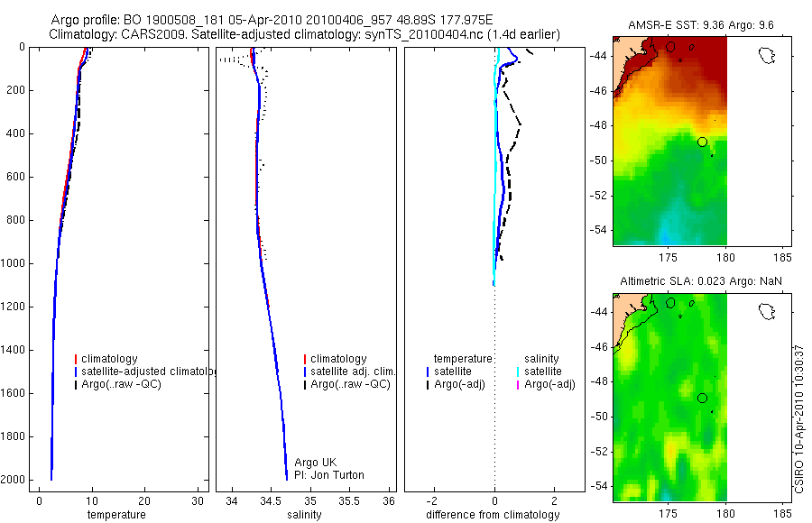Click longitude tick '185' on SST map
Screen dimensions: 812x523
[782, 257]
